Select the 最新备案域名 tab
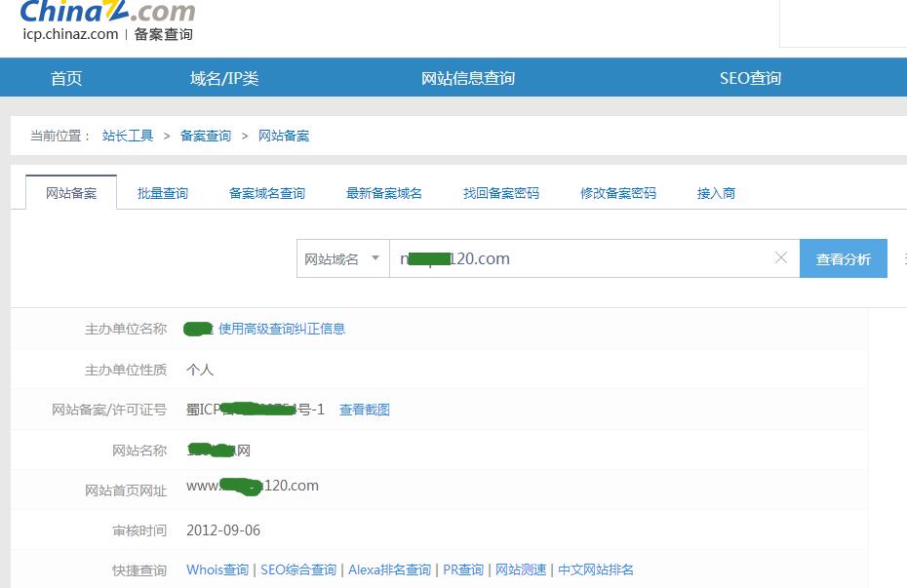907x588 pixels. point(384,193)
